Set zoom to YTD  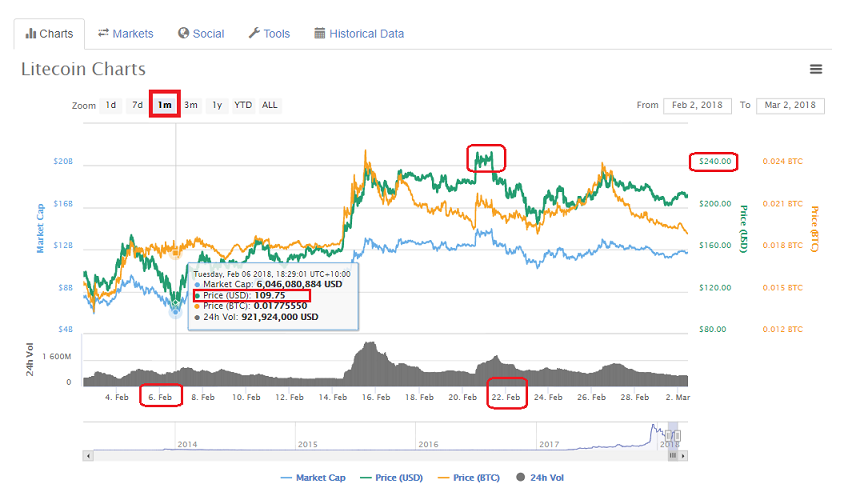click(x=243, y=105)
